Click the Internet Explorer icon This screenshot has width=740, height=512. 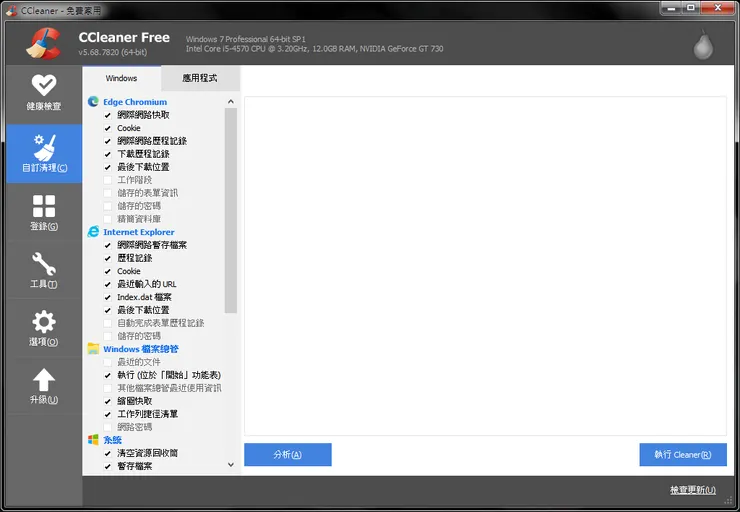coord(93,232)
